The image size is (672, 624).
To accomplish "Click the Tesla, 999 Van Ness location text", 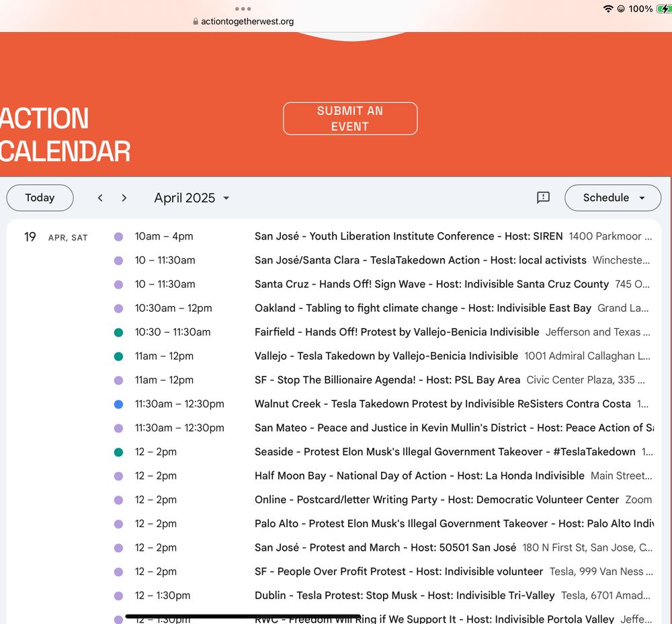I will 601,572.
